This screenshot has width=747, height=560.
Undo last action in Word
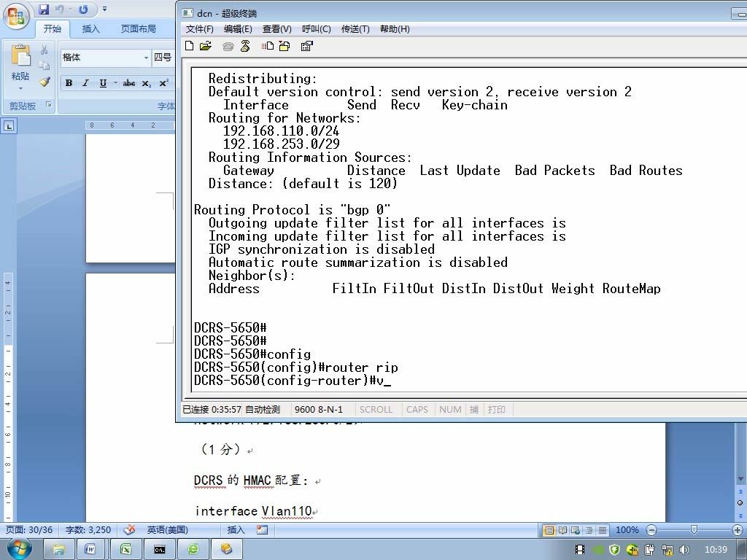[59, 9]
